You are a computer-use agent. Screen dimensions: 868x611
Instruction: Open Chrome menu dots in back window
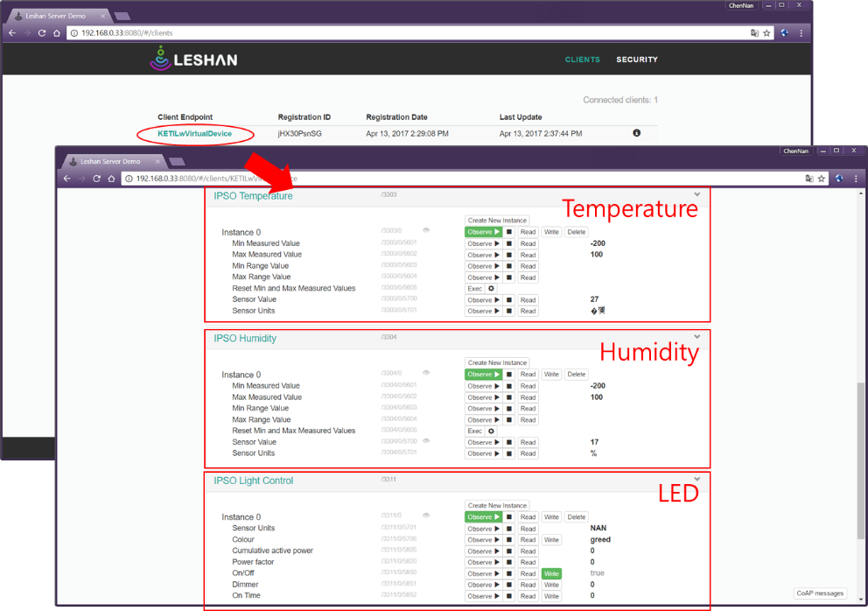pyautogui.click(x=801, y=33)
